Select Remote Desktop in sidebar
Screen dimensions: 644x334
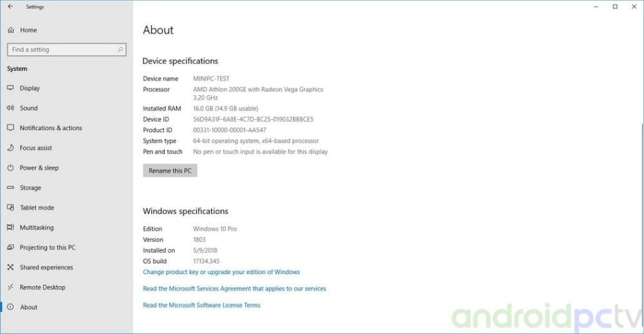(42, 287)
